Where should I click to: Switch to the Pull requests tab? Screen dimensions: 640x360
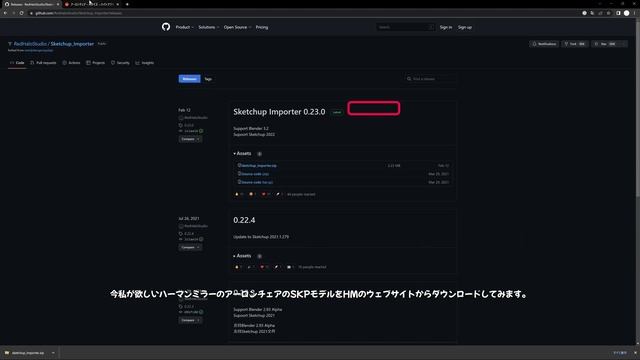pos(43,63)
